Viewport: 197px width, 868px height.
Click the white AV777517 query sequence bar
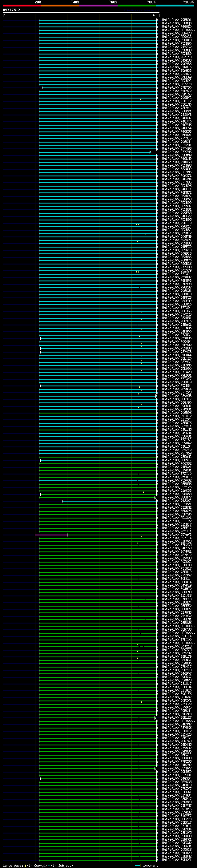[81, 12]
